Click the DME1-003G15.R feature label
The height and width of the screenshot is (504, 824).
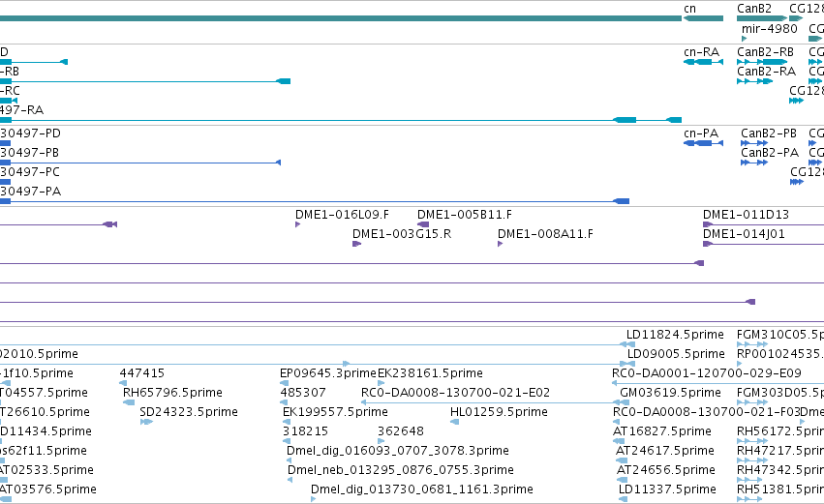(402, 234)
